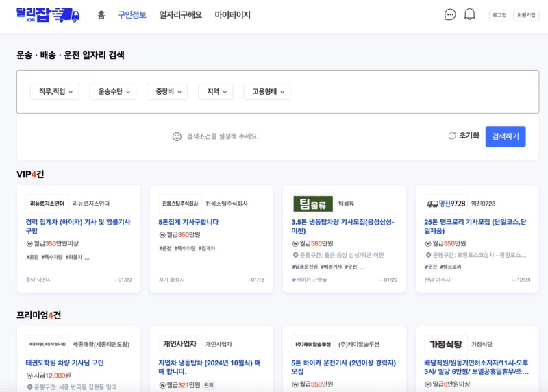Screen dimensions: 548x392
Task: Open 지입차 냉동탑차 매매 posting
Action: (210, 367)
